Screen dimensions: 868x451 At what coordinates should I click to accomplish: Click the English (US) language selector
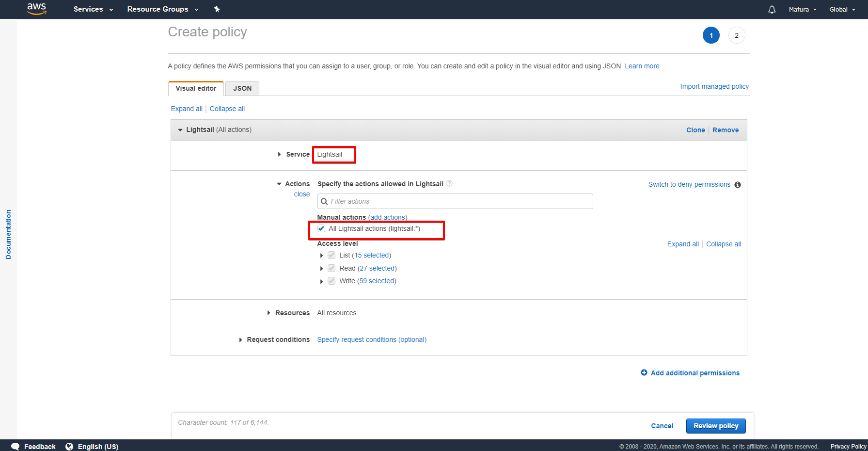click(98, 447)
